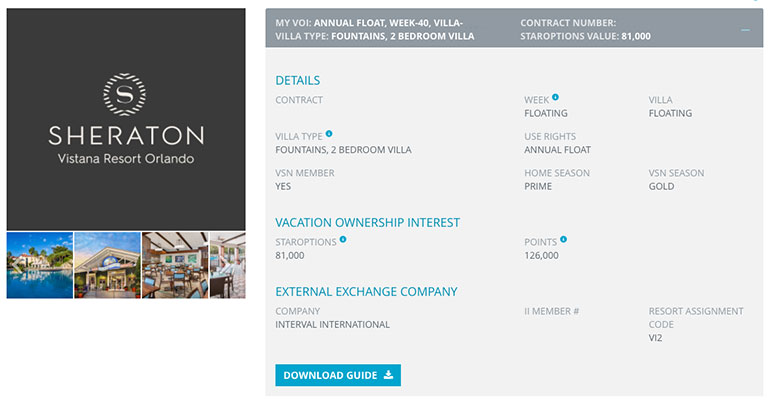The width and height of the screenshot is (770, 404).
Task: Click the Sheraton Vistana Resort Orlando image
Action: tap(126, 119)
